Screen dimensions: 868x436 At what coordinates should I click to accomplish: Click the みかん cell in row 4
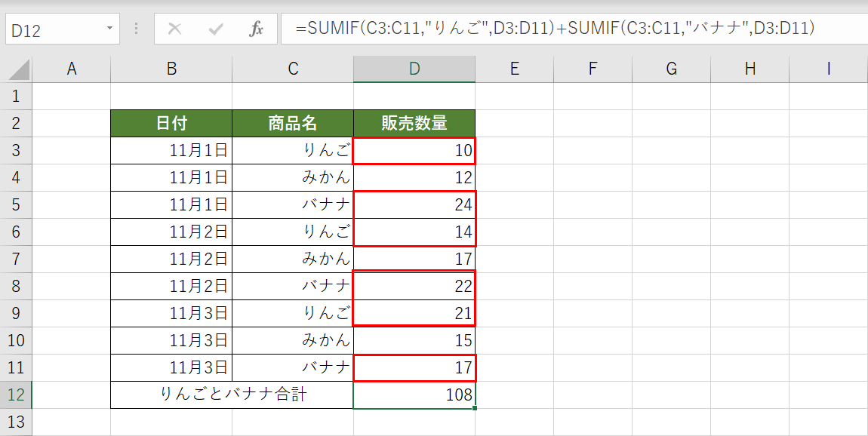point(292,177)
